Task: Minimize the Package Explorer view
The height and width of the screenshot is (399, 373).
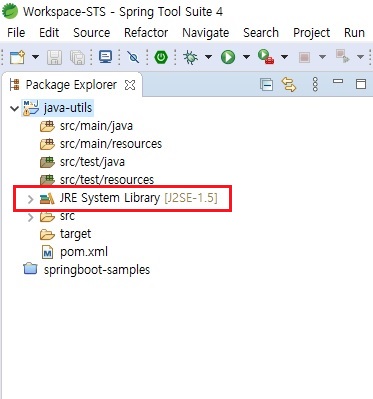Action: (x=338, y=81)
